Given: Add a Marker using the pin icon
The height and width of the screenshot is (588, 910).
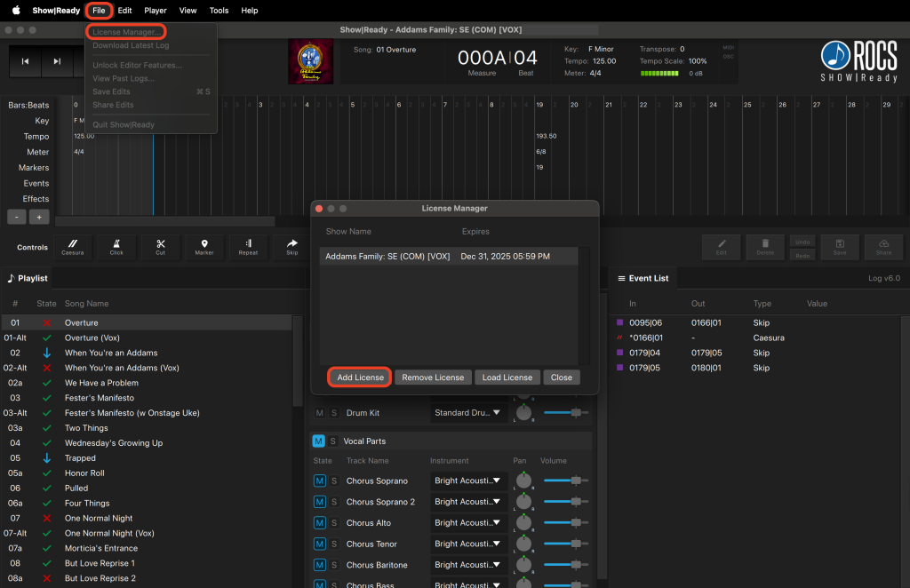Looking at the screenshot, I should coord(204,246).
